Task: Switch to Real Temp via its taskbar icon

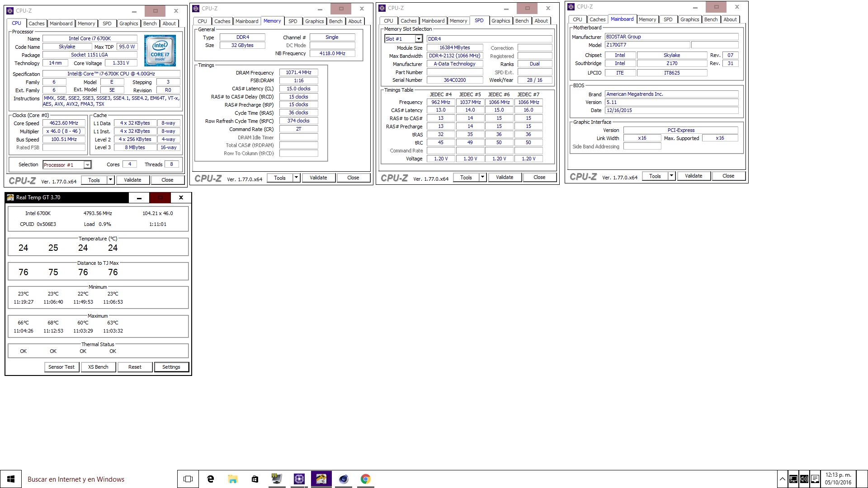Action: [321, 479]
